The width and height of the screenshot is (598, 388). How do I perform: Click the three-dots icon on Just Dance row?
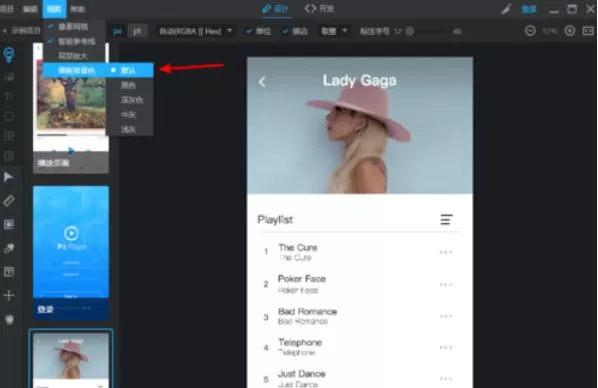click(x=446, y=378)
